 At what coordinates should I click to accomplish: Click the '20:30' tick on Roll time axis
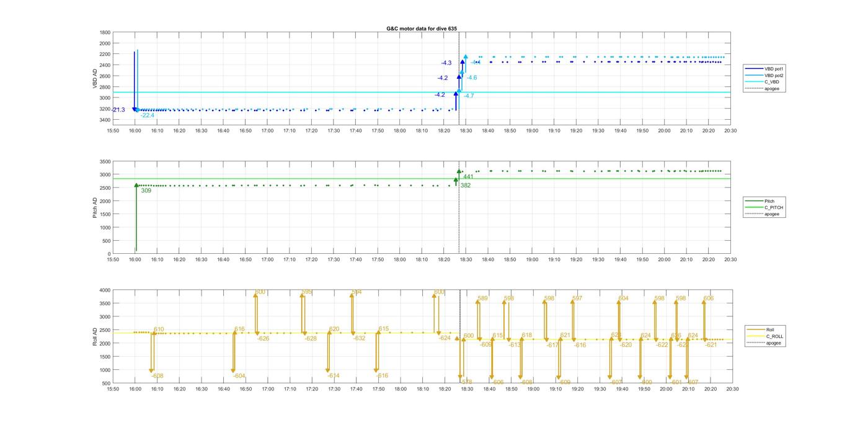(x=732, y=389)
